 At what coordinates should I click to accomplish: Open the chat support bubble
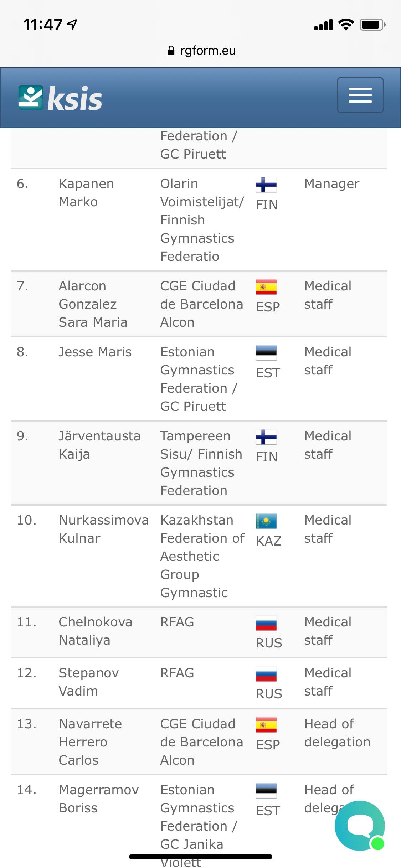click(x=359, y=825)
